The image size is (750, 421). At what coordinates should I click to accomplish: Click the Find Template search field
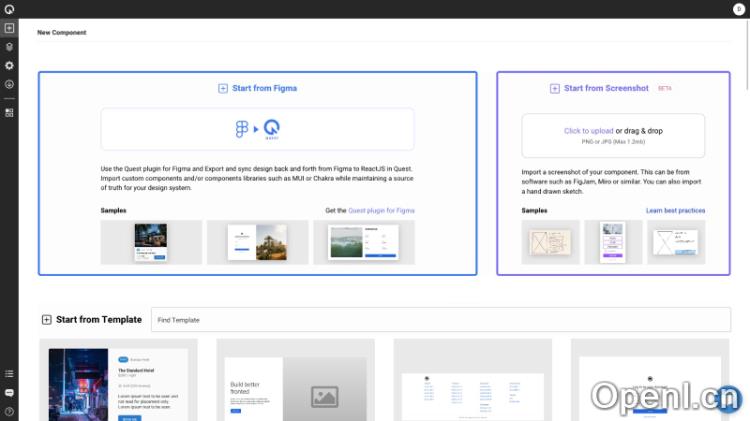[440, 320]
